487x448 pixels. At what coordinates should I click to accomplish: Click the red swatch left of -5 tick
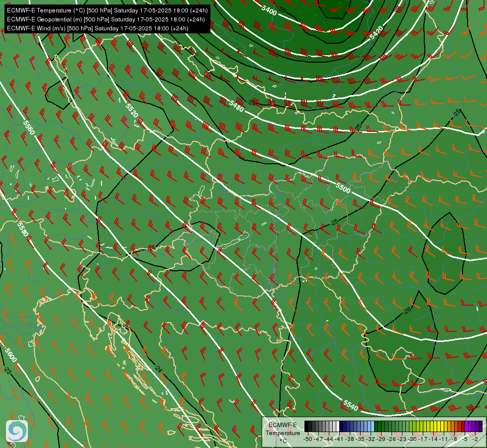point(463,426)
